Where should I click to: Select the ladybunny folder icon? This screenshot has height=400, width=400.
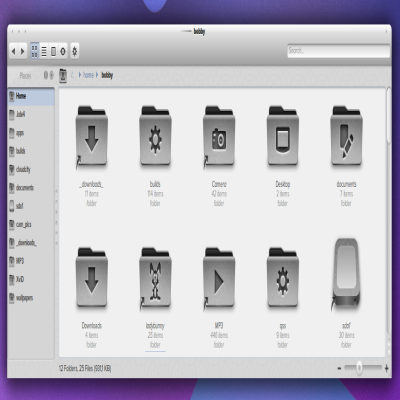click(x=155, y=278)
